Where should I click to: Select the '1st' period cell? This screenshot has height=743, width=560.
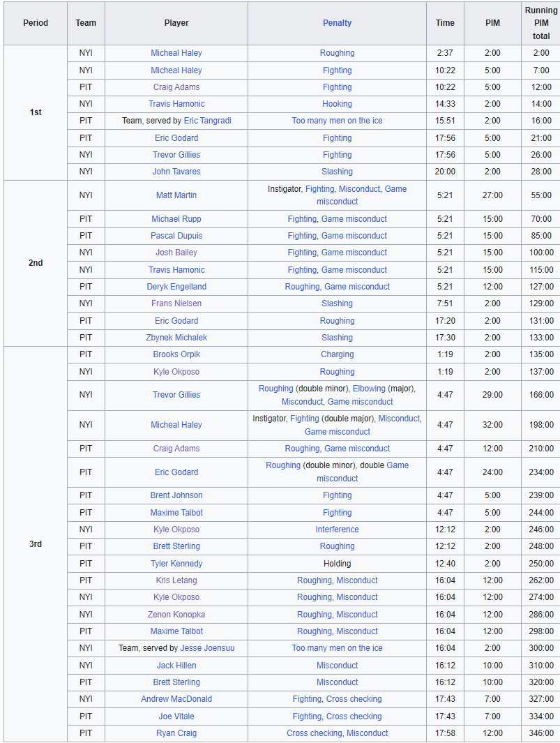click(36, 112)
